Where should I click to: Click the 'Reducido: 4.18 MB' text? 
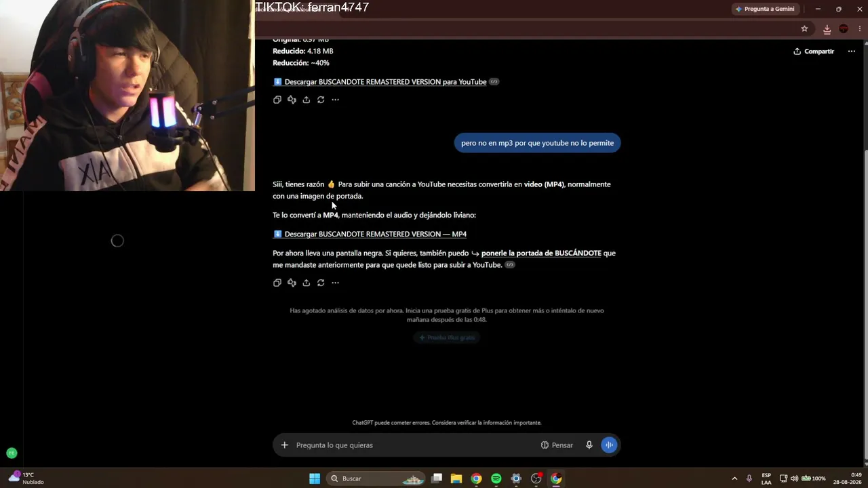coord(303,51)
